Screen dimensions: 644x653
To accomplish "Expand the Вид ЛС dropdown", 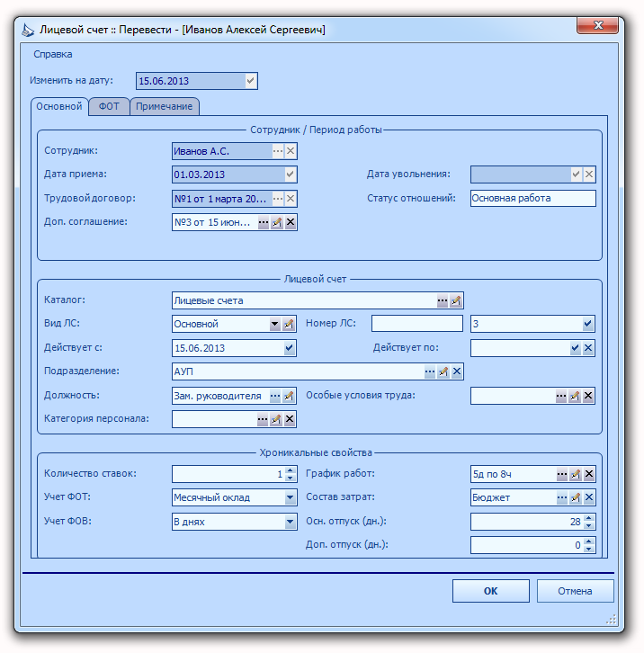I will click(x=274, y=324).
